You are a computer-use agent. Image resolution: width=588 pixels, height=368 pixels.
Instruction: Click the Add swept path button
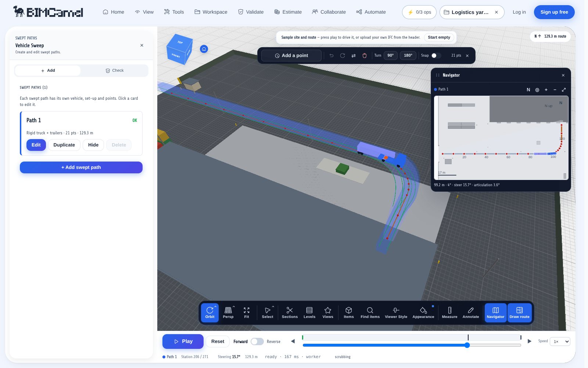pos(81,167)
